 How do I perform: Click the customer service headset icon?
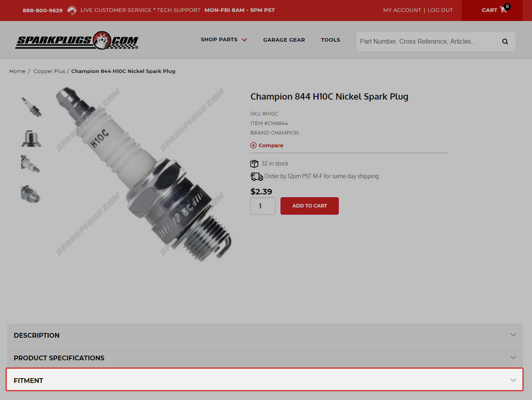(72, 10)
